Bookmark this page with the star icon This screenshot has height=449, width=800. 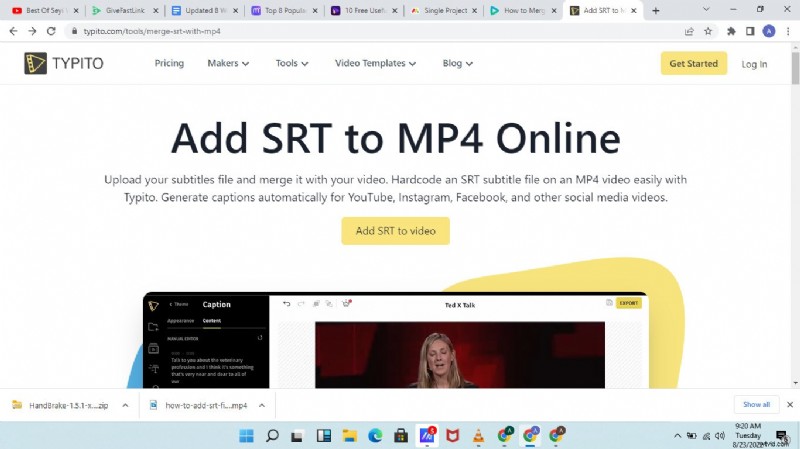[708, 31]
